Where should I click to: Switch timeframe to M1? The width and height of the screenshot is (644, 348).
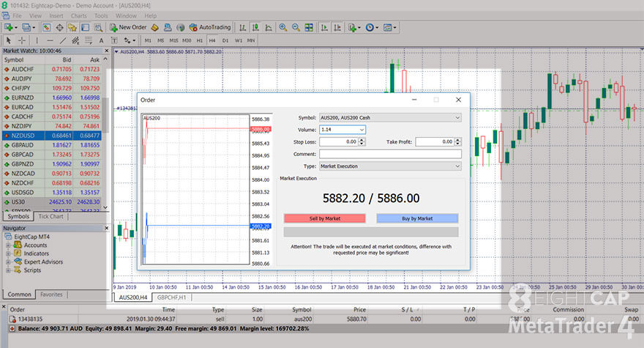[x=148, y=40]
